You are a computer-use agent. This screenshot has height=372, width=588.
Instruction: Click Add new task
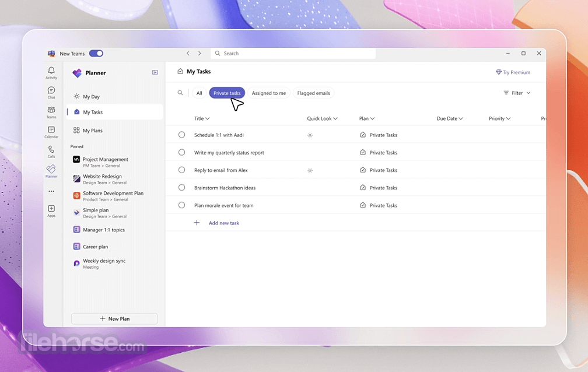click(x=224, y=223)
